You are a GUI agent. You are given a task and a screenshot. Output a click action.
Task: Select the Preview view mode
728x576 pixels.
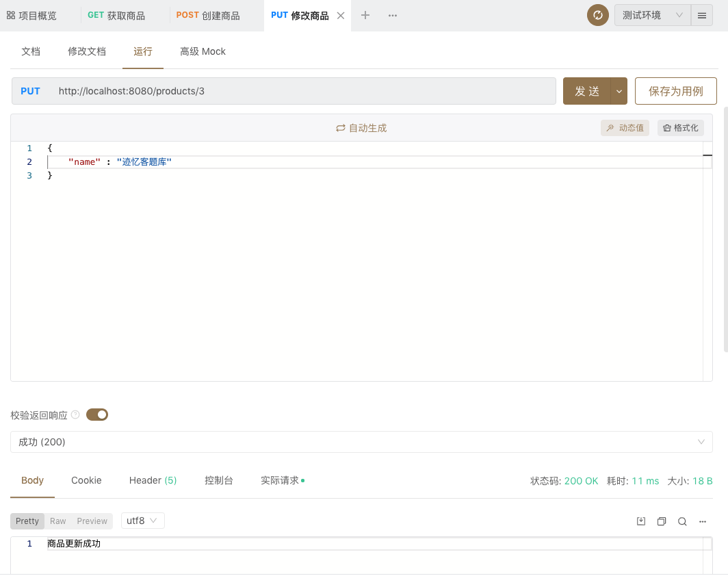[92, 521]
